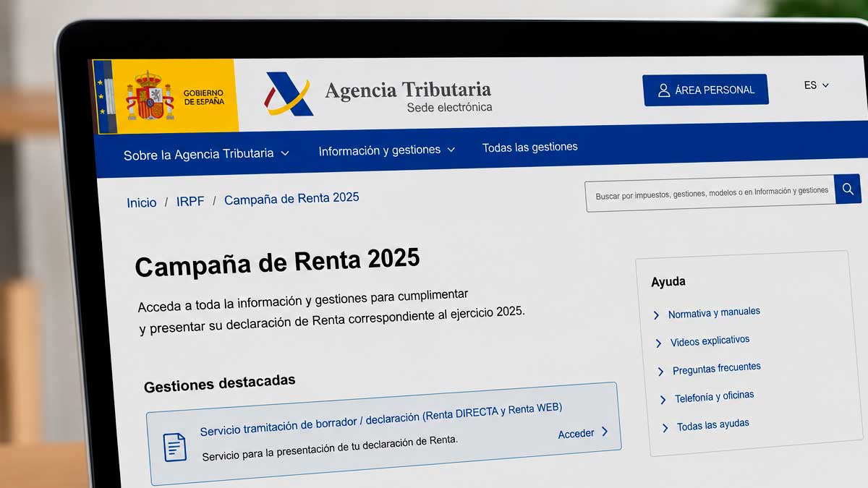Screen dimensions: 868x488
Task: Click the chevron before Normativa y manuales
Action: click(656, 315)
